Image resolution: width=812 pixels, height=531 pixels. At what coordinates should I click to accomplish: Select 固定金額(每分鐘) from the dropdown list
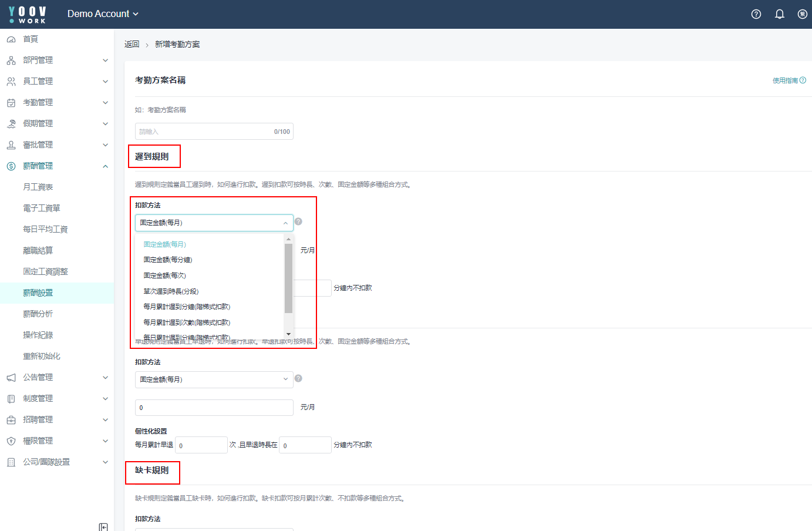[x=168, y=260]
